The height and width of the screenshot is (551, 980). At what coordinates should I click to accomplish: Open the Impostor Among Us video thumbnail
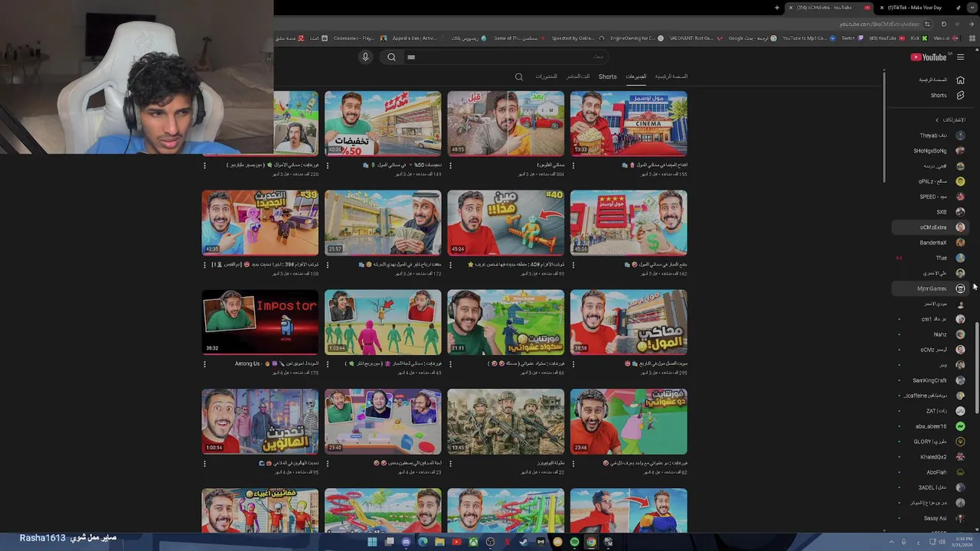point(260,322)
